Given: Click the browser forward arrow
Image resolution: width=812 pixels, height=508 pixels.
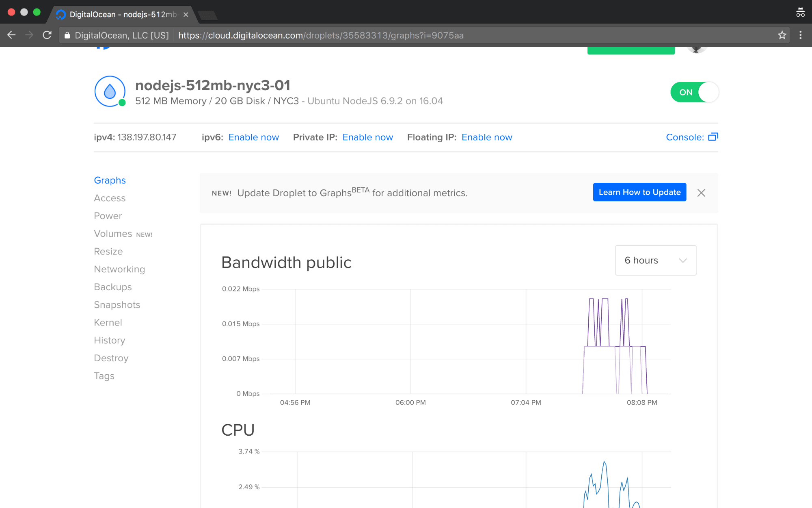Looking at the screenshot, I should 29,35.
